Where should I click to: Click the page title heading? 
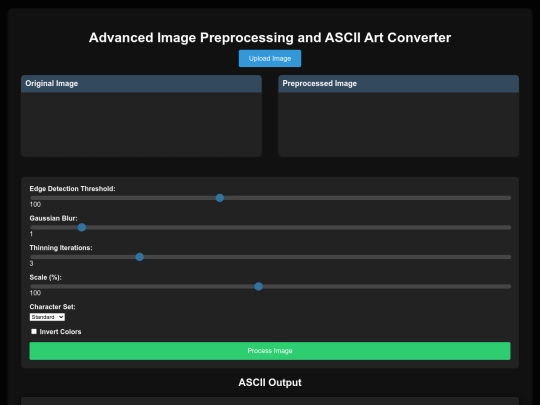tap(270, 38)
